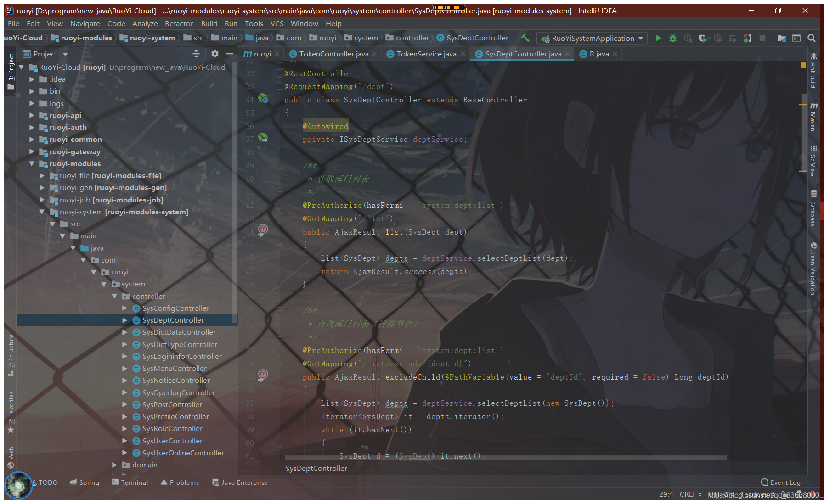This screenshot has width=824, height=504.
Task: Open the Database tool window
Action: [813, 208]
